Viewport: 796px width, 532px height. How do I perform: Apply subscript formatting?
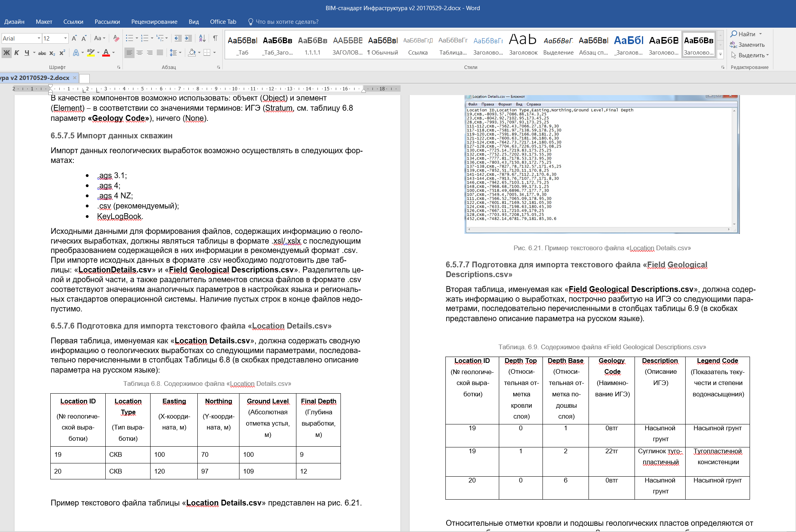pos(51,53)
